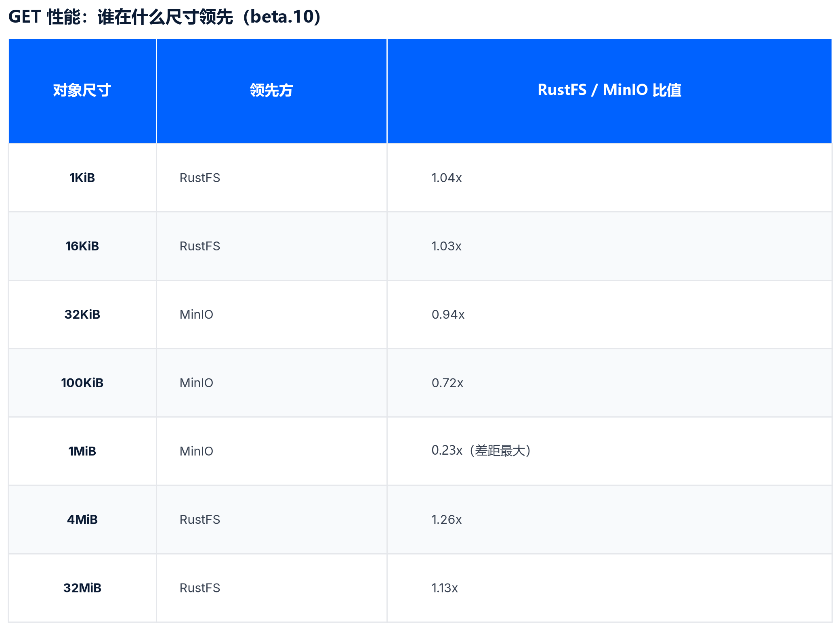Click the '16KiB' size cell
The width and height of the screenshot is (840, 630).
[x=82, y=246]
